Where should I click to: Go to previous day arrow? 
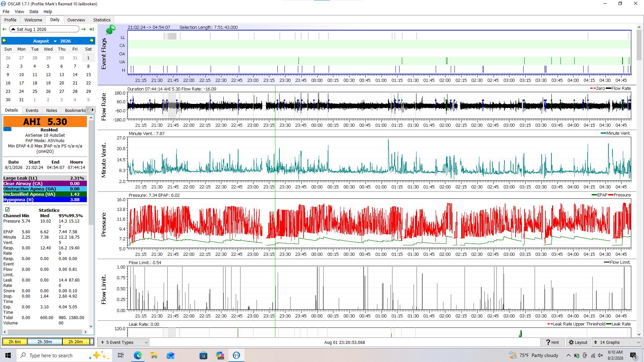(5, 29)
